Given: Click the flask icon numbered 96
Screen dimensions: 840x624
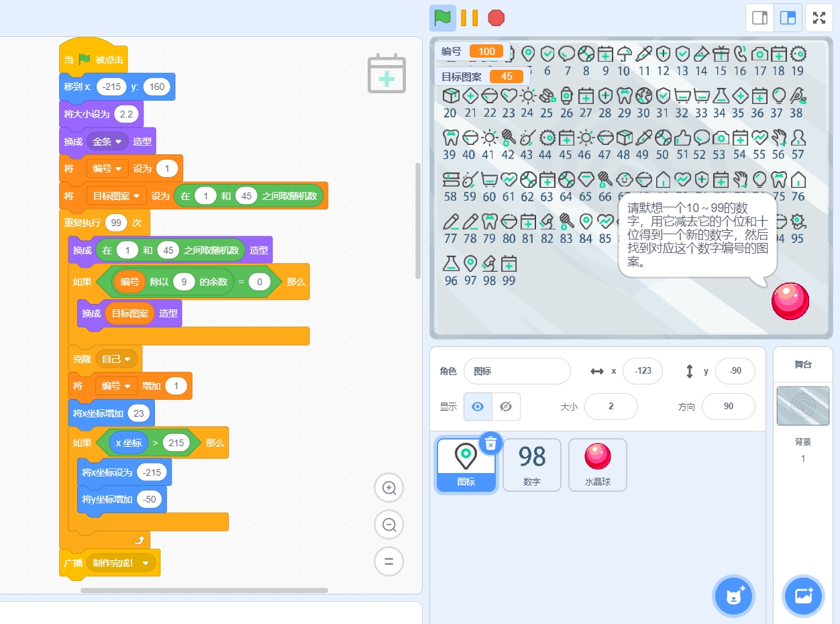Looking at the screenshot, I should point(451,264).
